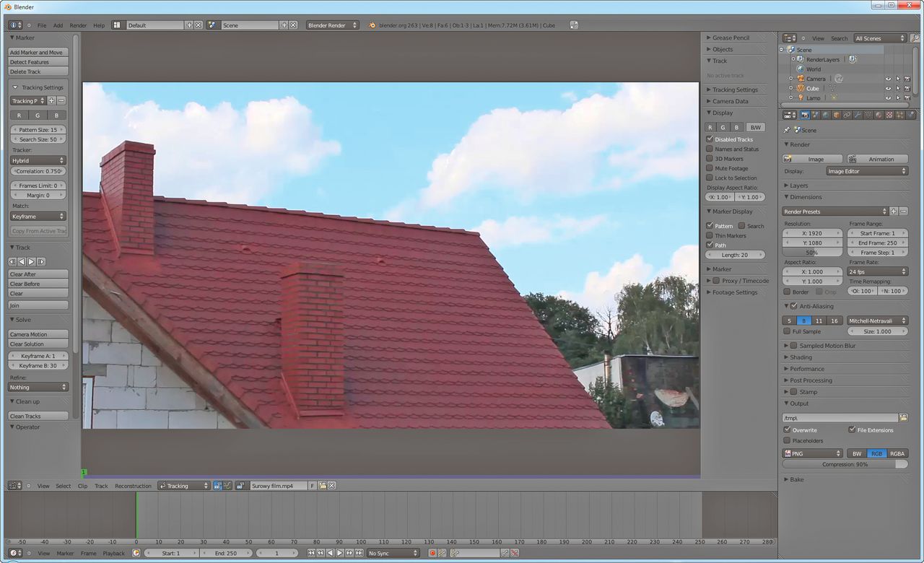Open the Render properties tab (camera icon)

805,115
